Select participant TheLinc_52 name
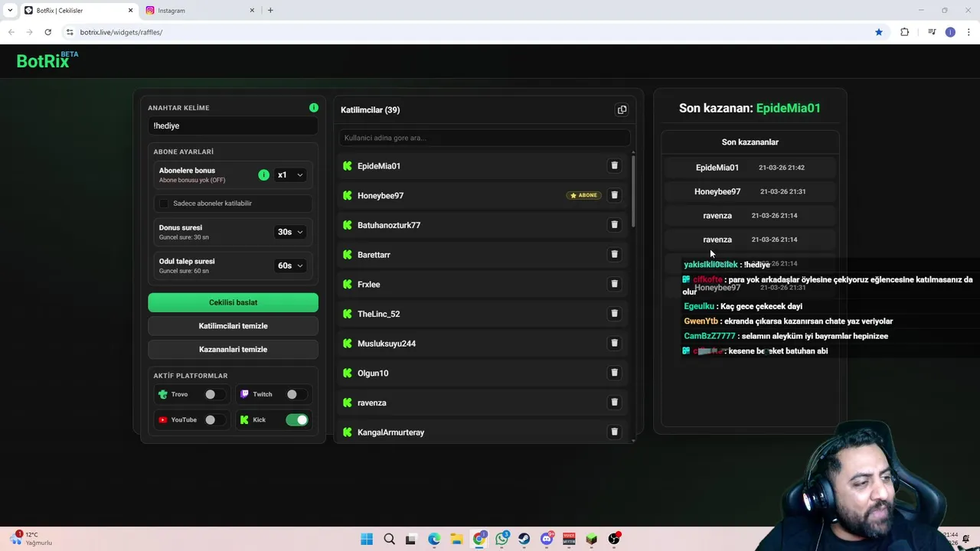Screen dimensions: 980x551 [378, 314]
